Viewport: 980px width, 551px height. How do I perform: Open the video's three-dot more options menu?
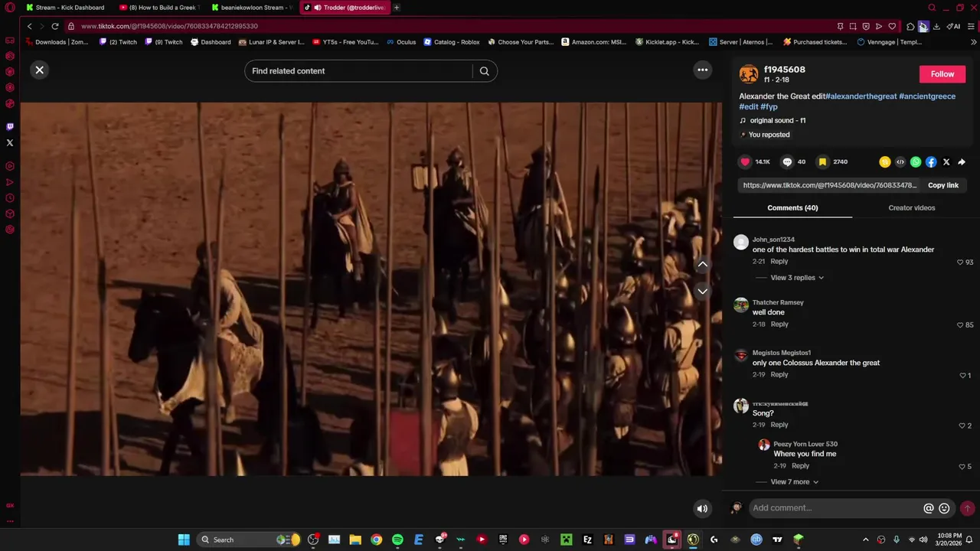point(702,70)
